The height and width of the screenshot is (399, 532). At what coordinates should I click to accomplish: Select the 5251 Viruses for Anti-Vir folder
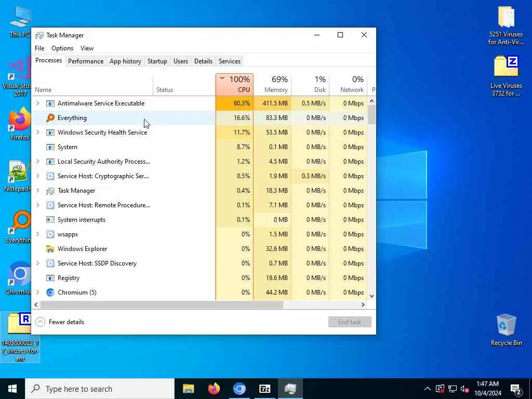coord(506,25)
